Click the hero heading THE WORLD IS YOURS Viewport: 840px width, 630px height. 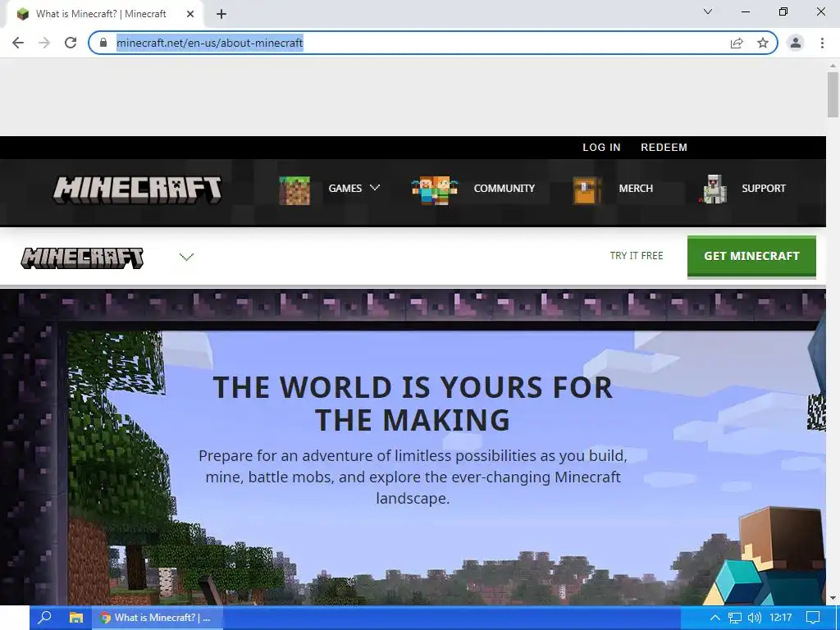pyautogui.click(x=413, y=404)
